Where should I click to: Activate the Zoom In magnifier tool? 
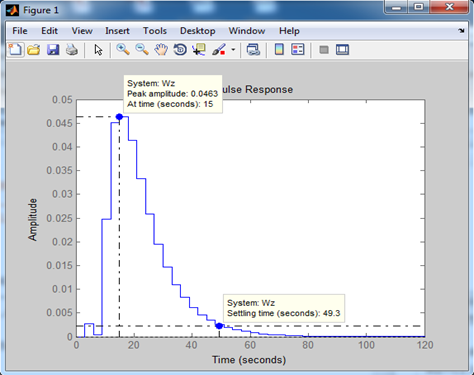(x=123, y=50)
